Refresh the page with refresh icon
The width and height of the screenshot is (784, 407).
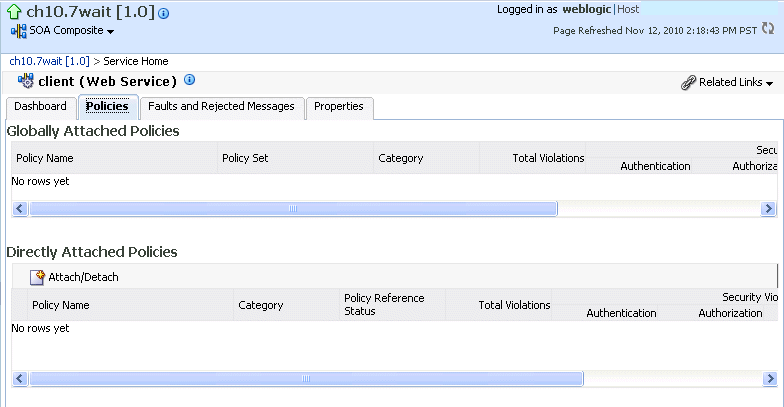pos(768,28)
